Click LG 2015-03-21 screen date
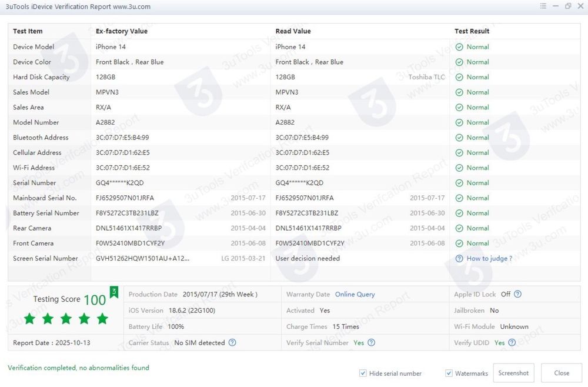588x387 pixels. pos(243,258)
